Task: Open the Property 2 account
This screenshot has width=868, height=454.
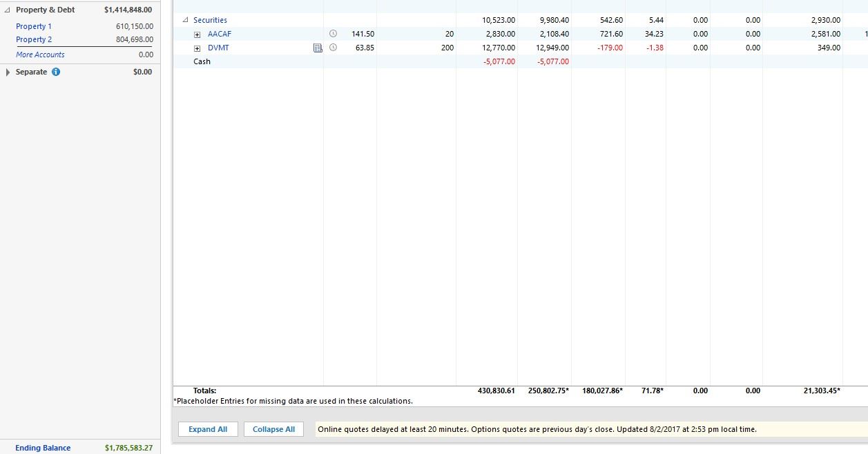Action: 34,39
